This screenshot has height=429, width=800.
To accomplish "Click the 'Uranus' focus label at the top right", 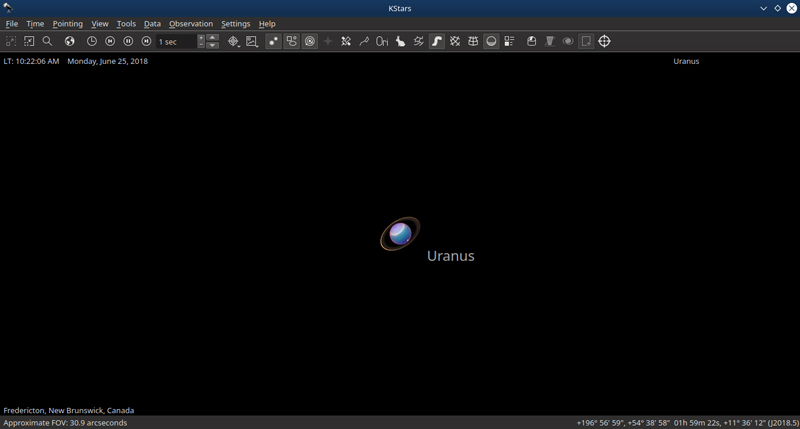I will click(686, 61).
